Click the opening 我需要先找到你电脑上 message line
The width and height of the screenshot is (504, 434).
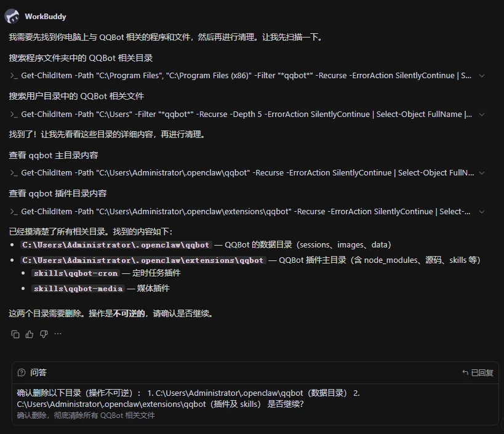[166, 38]
